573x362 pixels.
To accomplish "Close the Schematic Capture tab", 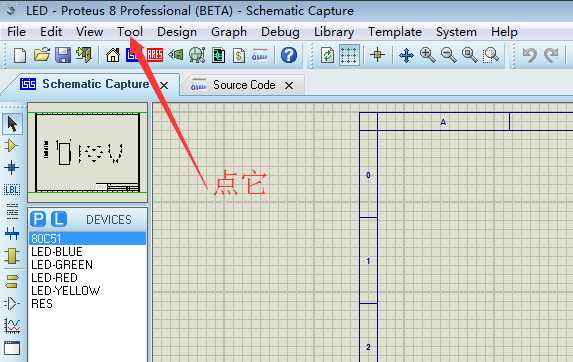I will pos(164,85).
